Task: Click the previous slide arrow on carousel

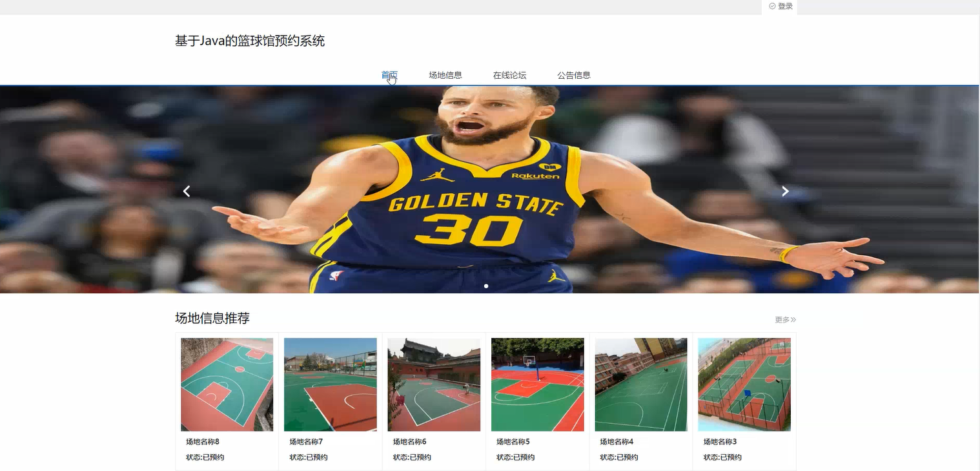Action: tap(187, 191)
